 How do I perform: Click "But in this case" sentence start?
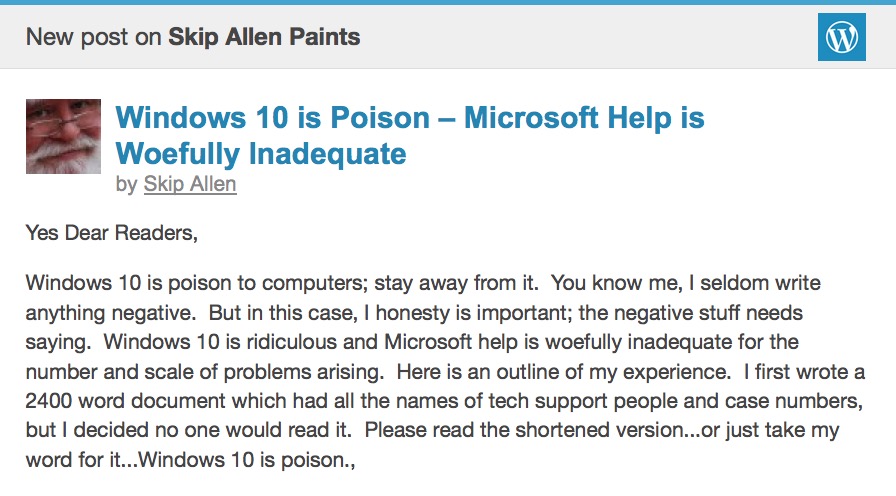point(283,313)
